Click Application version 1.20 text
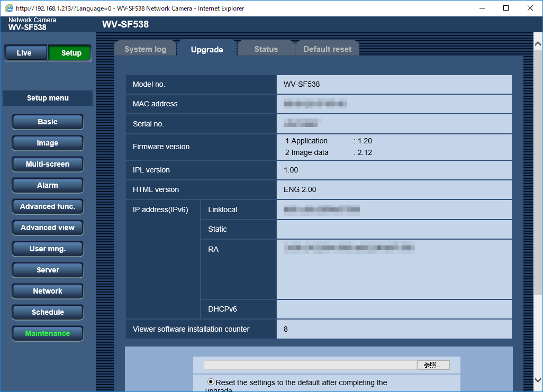This screenshot has height=392, width=543. click(328, 141)
